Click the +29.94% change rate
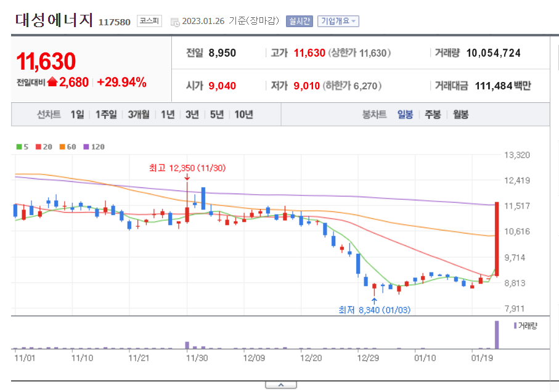 click(121, 83)
